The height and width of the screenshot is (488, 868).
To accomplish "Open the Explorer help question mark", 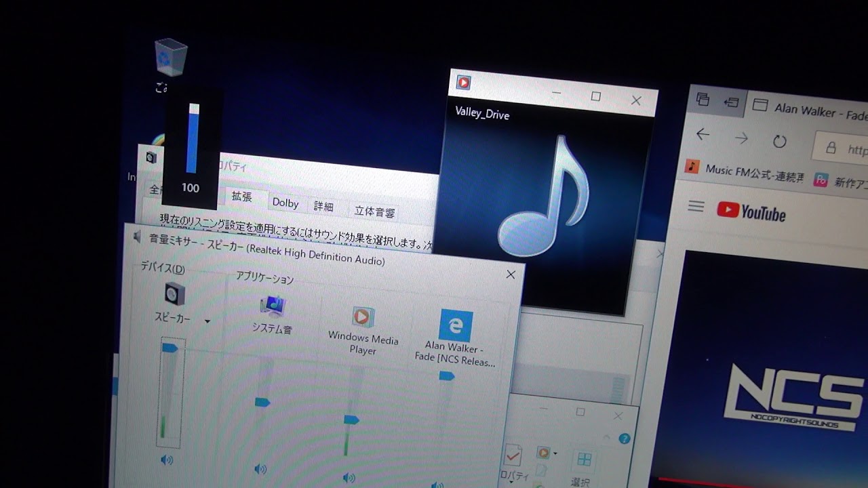I will click(625, 439).
